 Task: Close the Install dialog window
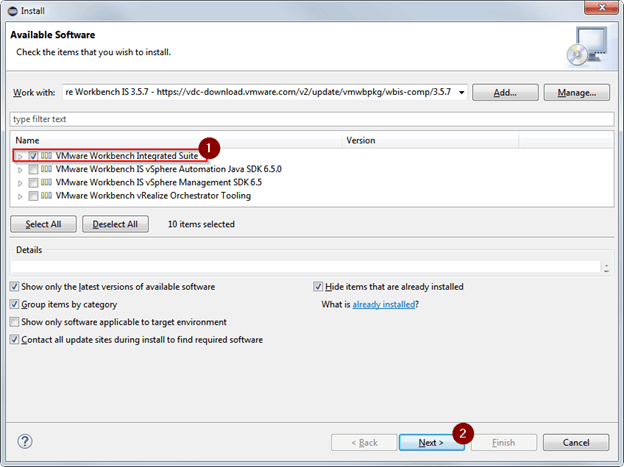pos(602,8)
